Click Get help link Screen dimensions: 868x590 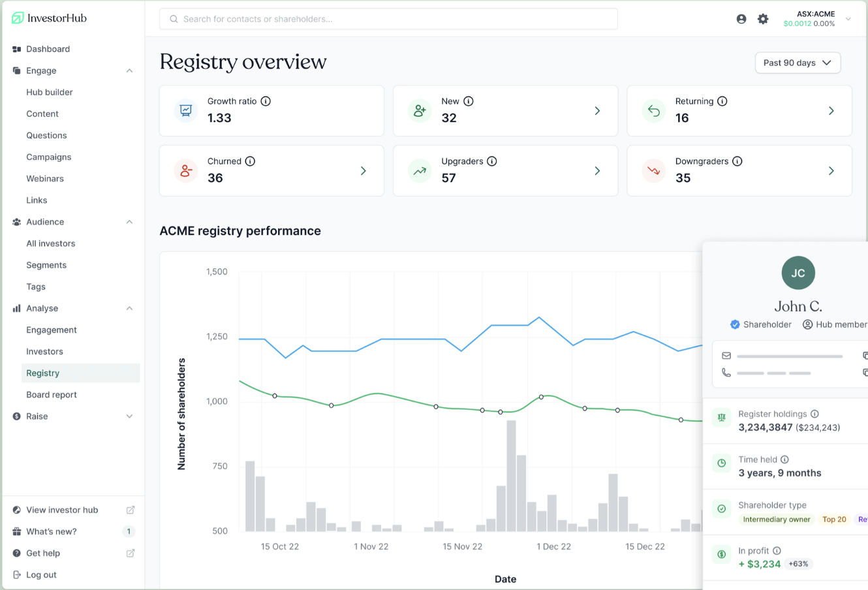click(x=43, y=553)
